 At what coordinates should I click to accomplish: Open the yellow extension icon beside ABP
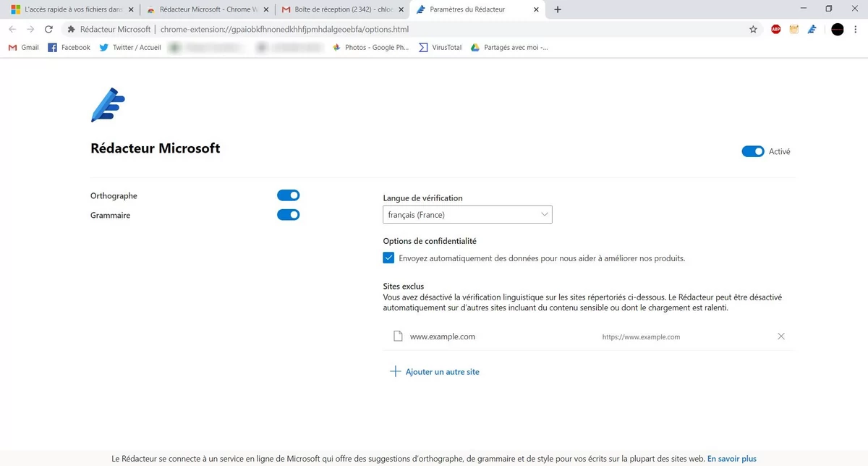pyautogui.click(x=794, y=30)
